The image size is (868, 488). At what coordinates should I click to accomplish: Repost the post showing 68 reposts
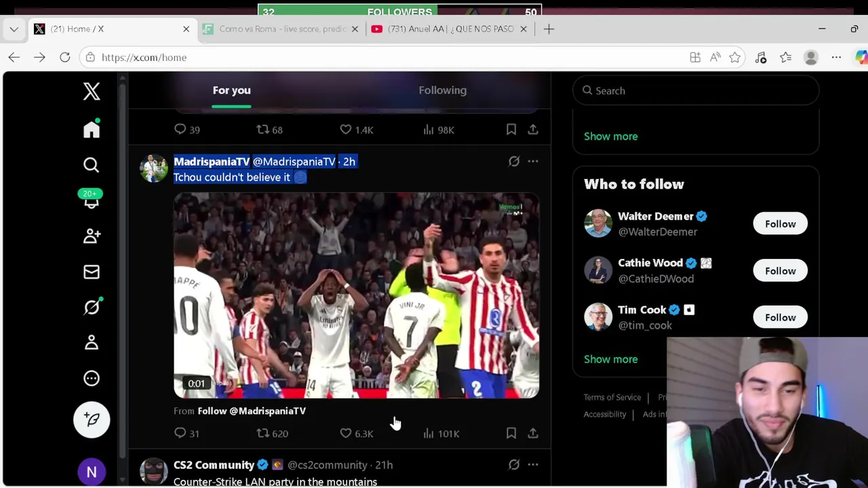[x=269, y=129]
